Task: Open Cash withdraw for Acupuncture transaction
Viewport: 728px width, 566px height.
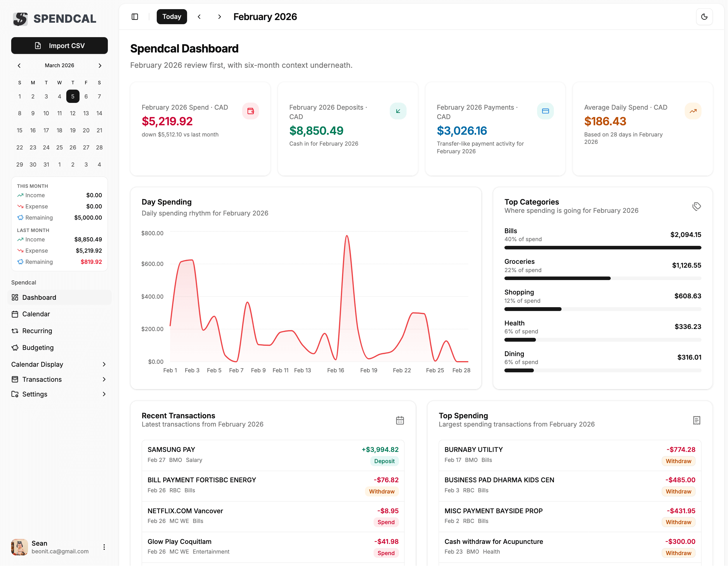Action: coord(570,548)
